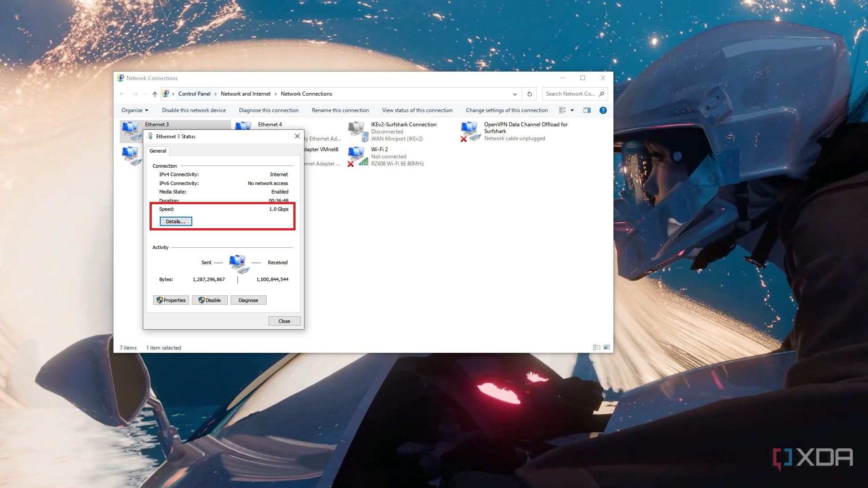868x488 pixels.
Task: Open recent locations dropdown arrow
Action: (145, 94)
